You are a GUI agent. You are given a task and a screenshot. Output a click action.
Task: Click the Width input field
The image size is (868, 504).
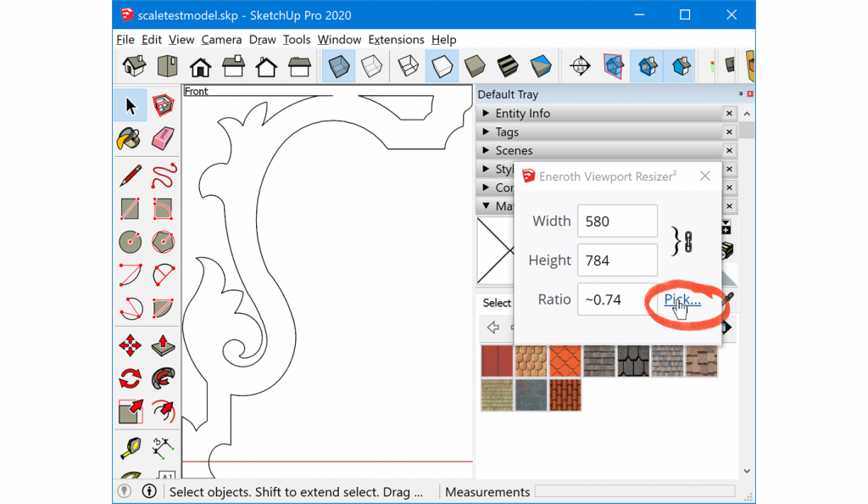tap(617, 221)
